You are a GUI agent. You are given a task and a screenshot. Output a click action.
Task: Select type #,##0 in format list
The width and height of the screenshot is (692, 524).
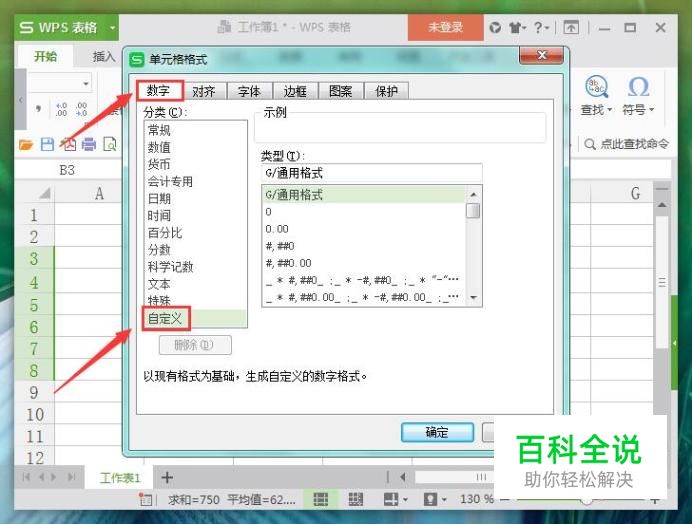click(x=364, y=246)
